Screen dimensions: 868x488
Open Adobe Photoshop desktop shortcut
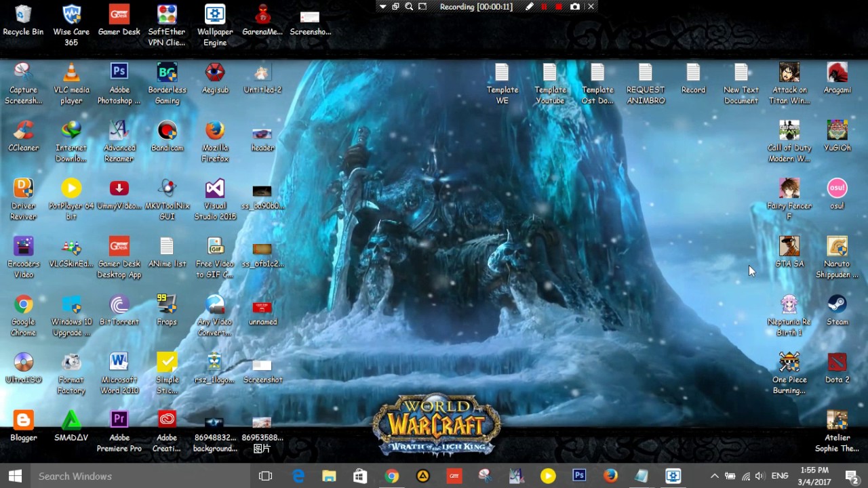(x=119, y=84)
